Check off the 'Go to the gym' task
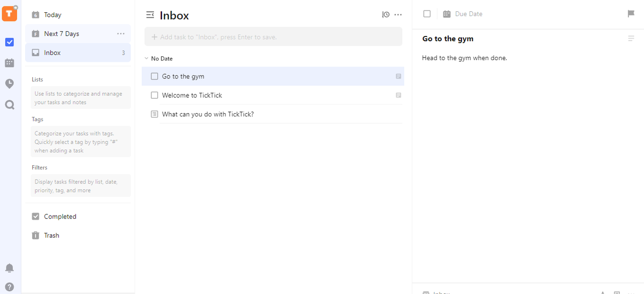Screen dimensions: 644x294 [155, 76]
